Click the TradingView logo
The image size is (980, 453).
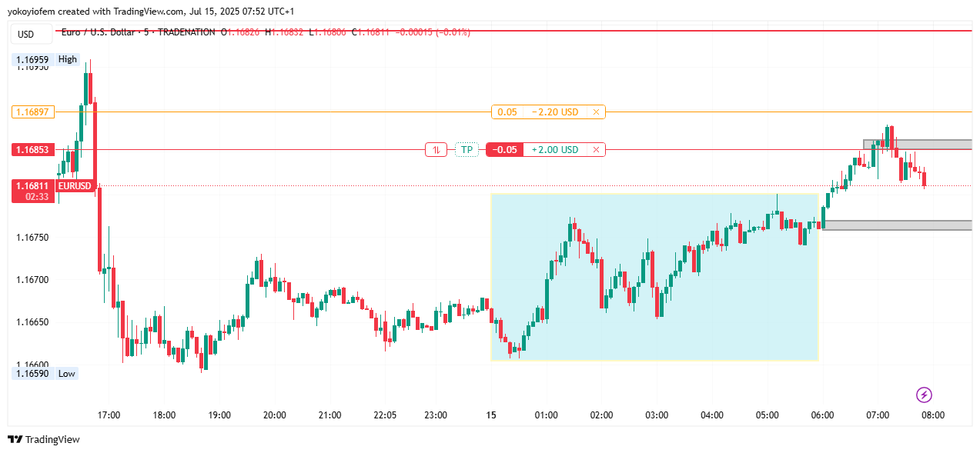[x=44, y=439]
